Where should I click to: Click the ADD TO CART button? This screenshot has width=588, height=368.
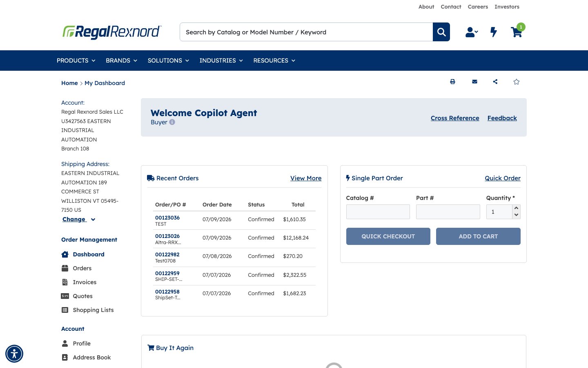[478, 236]
